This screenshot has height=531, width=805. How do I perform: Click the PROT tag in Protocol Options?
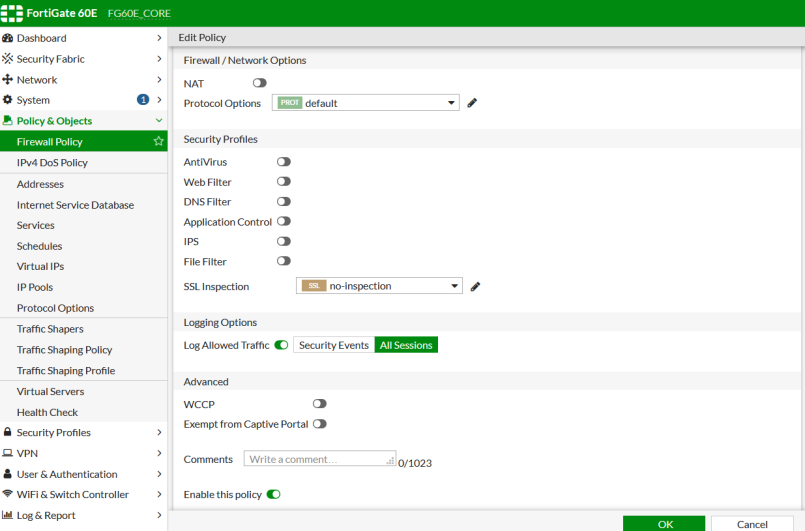click(x=290, y=103)
